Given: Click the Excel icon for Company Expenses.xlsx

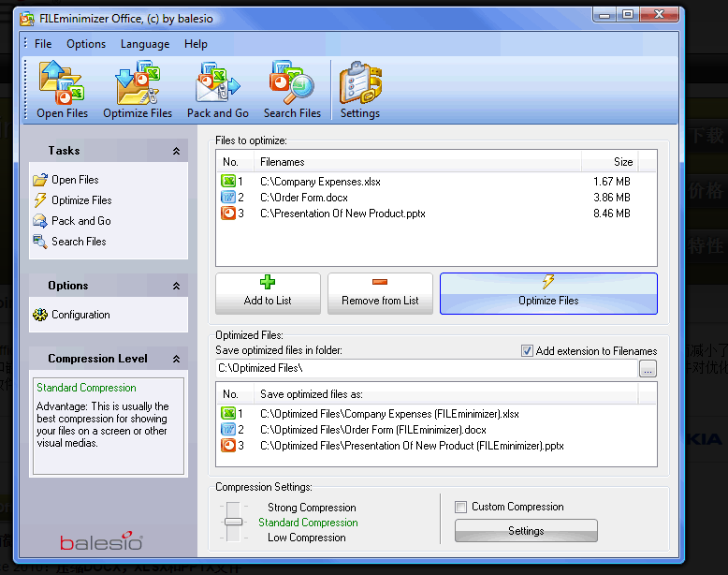Looking at the screenshot, I should pos(228,181).
